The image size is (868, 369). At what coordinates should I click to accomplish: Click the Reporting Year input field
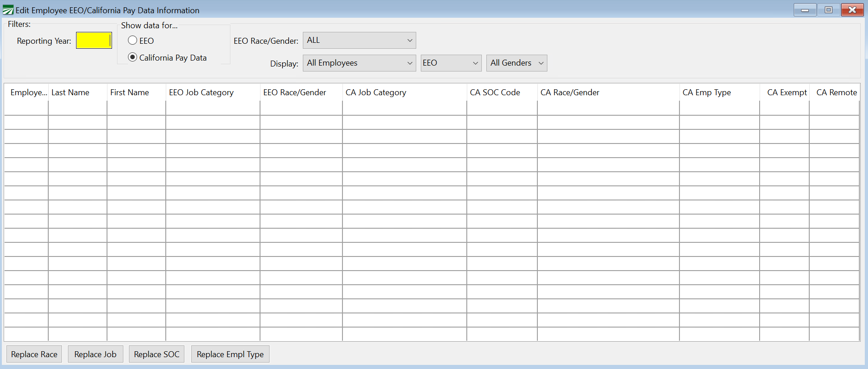pos(94,41)
